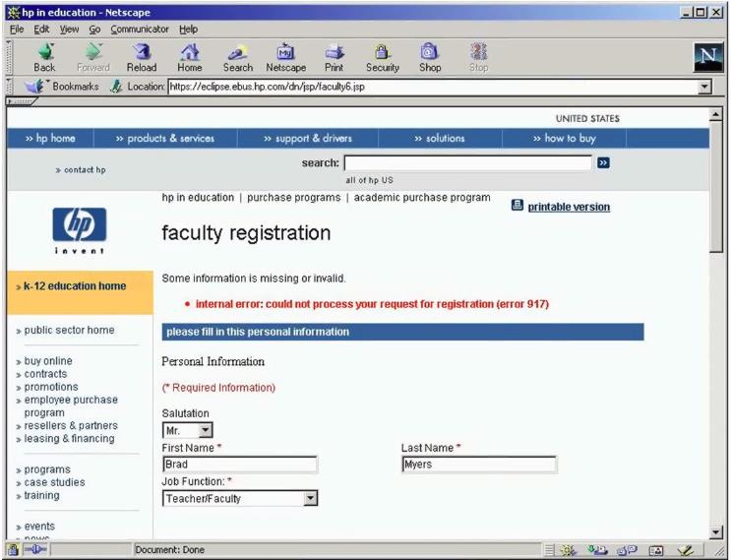Print the page via toolbar
Viewport: 731px width, 560px height.
tap(334, 57)
